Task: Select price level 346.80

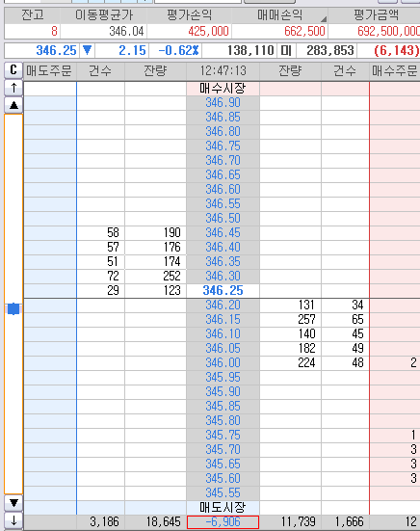Action: tap(223, 132)
